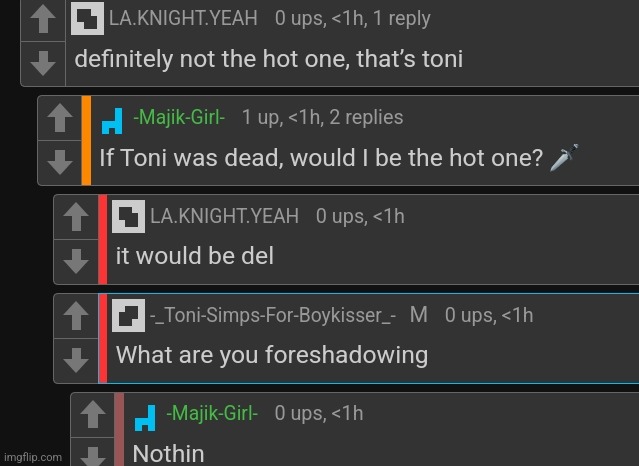639x466 pixels.
Task: Downvote the 'What are you foreshadowing' comment
Action: click(76, 360)
